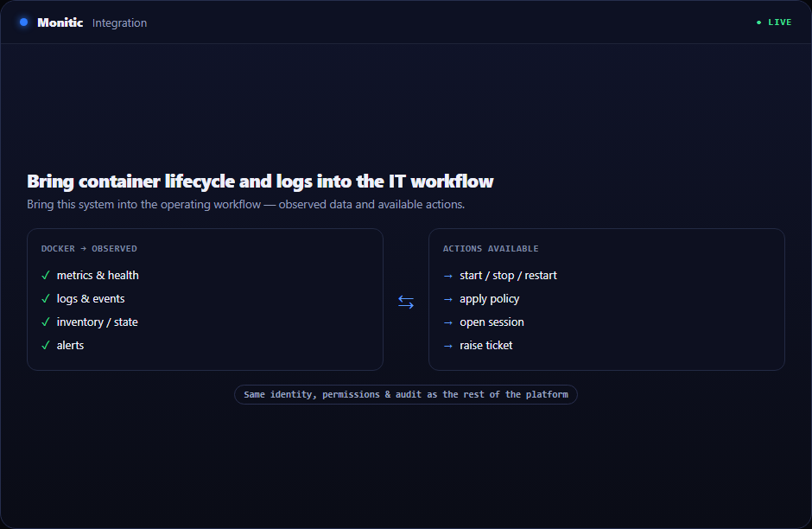Open the Integration label in header
The width and height of the screenshot is (812, 529).
click(119, 22)
